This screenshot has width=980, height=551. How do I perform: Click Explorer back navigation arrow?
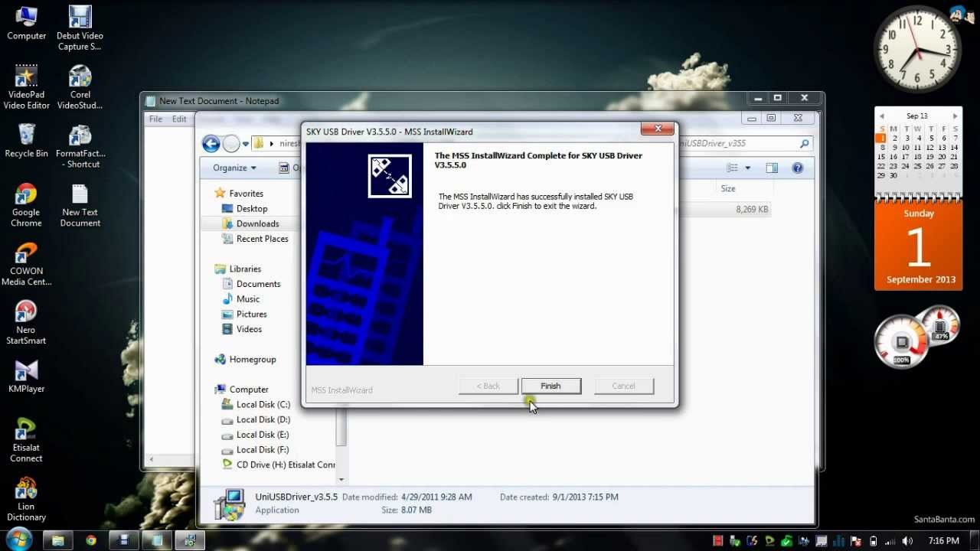click(x=211, y=143)
